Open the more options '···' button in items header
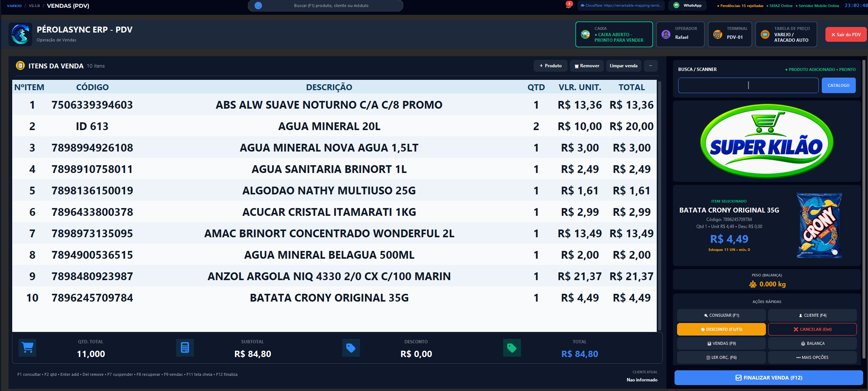This screenshot has width=868, height=391. tap(650, 66)
